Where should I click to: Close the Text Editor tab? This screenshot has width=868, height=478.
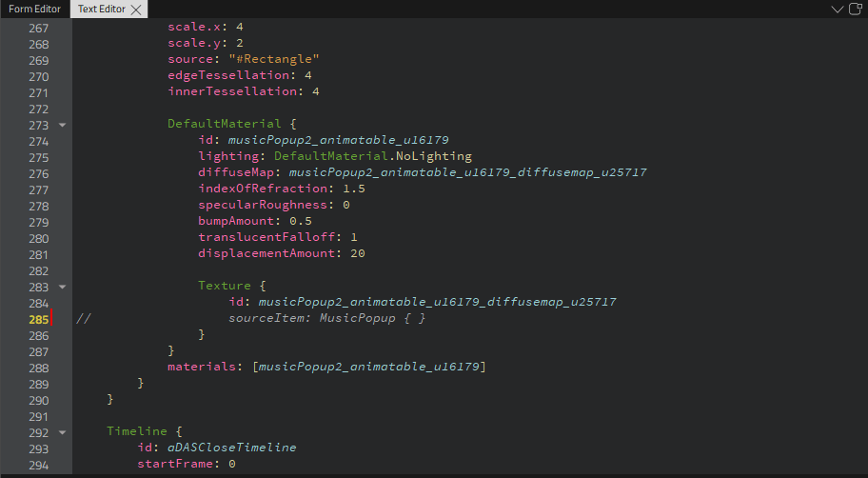(x=136, y=10)
